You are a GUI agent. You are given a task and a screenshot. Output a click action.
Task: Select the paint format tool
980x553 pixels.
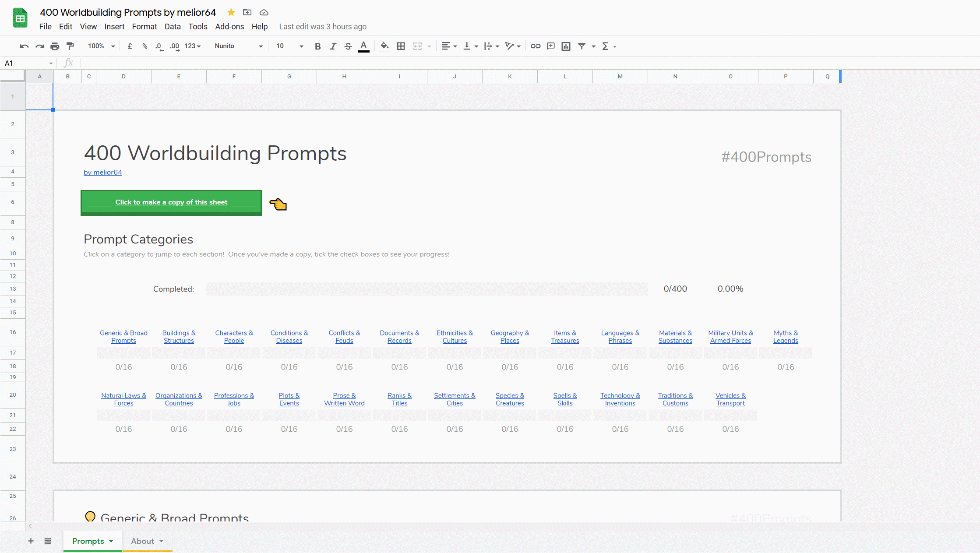click(70, 46)
